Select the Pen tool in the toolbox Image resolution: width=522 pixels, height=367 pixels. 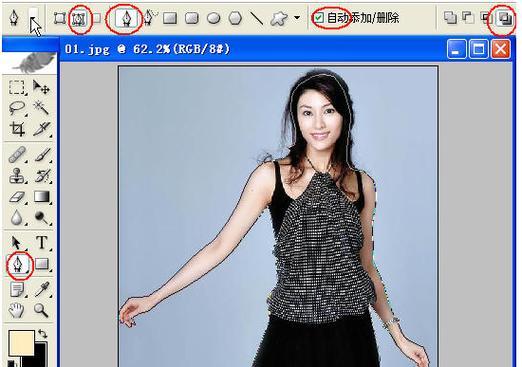pos(18,265)
